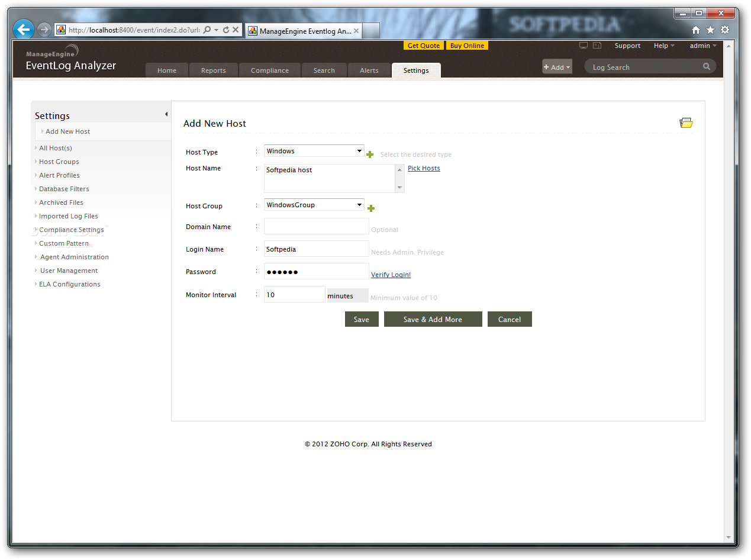The height and width of the screenshot is (560, 751).
Task: Open Add New Host in sidebar
Action: pos(67,131)
